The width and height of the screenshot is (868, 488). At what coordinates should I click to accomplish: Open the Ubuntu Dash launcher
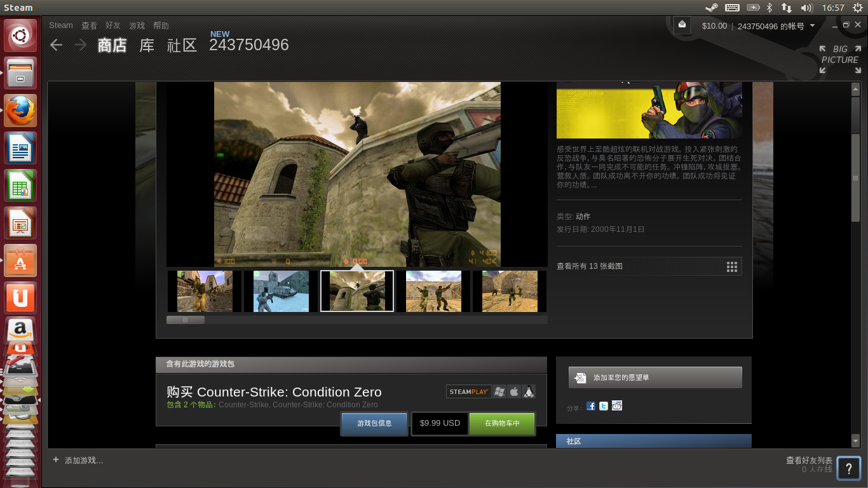[20, 35]
